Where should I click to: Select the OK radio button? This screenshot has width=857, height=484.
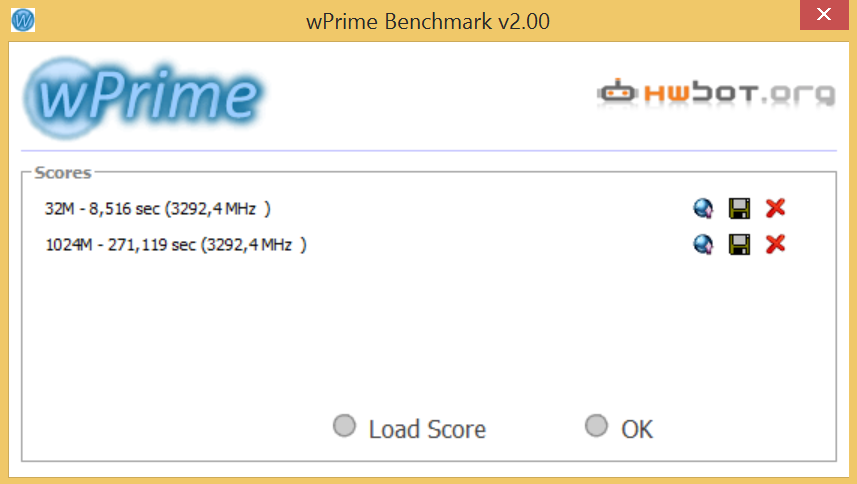click(596, 426)
